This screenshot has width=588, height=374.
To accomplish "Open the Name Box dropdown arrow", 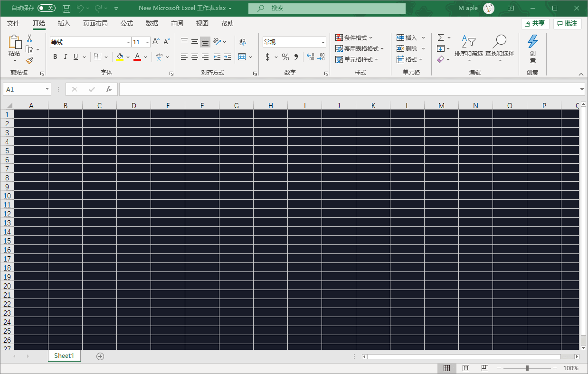I will (47, 89).
